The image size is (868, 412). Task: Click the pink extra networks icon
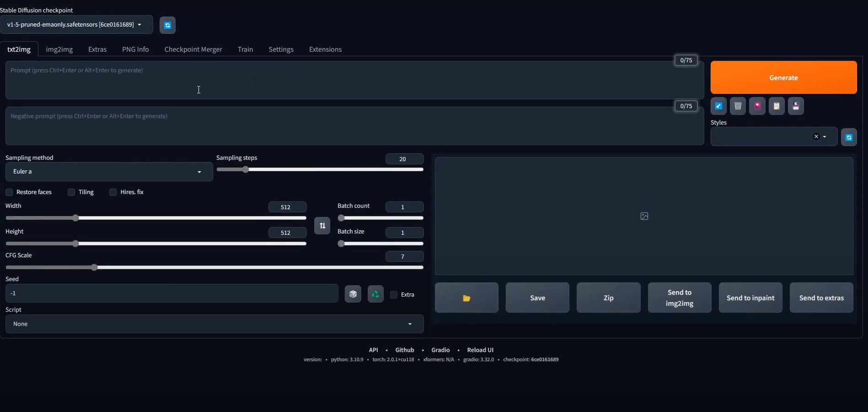(757, 106)
